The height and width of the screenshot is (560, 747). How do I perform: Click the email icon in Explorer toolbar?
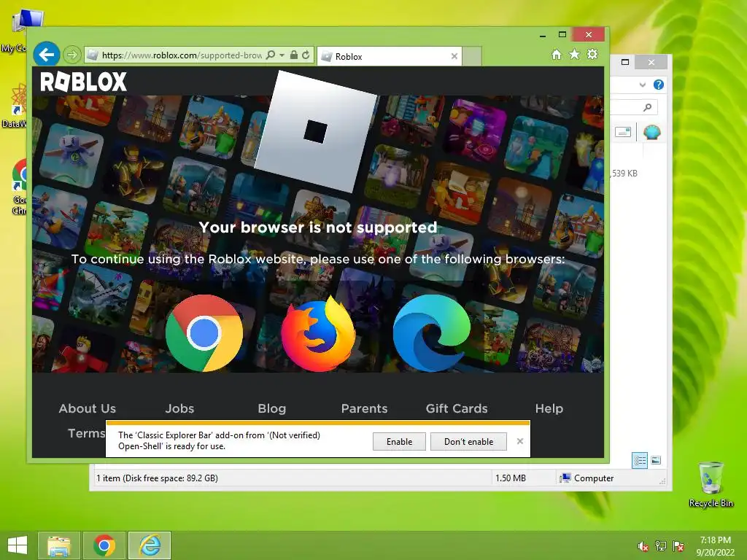tap(623, 132)
